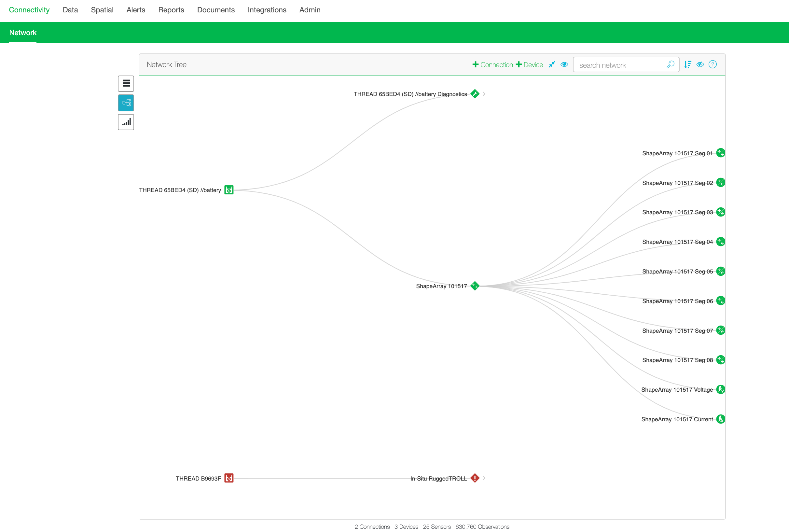789x532 pixels.
Task: Click the ShapeArray Current sensor icon
Action: 720,419
